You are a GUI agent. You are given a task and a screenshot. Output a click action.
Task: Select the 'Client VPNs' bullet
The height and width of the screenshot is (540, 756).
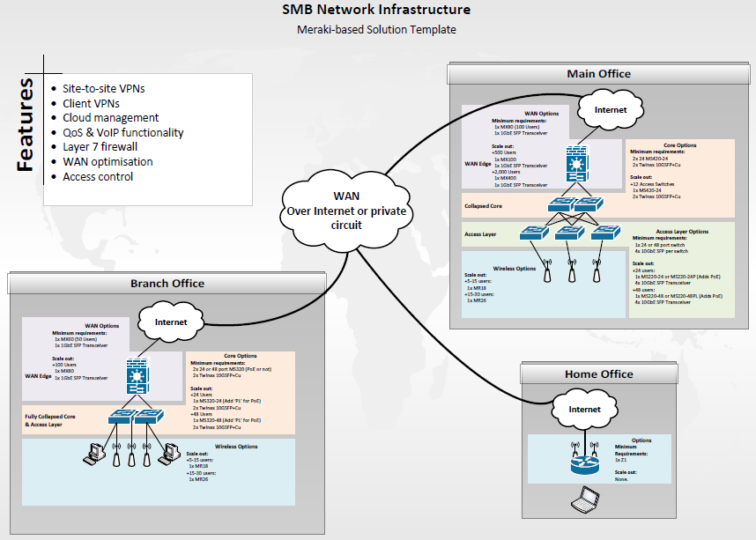[x=91, y=104]
